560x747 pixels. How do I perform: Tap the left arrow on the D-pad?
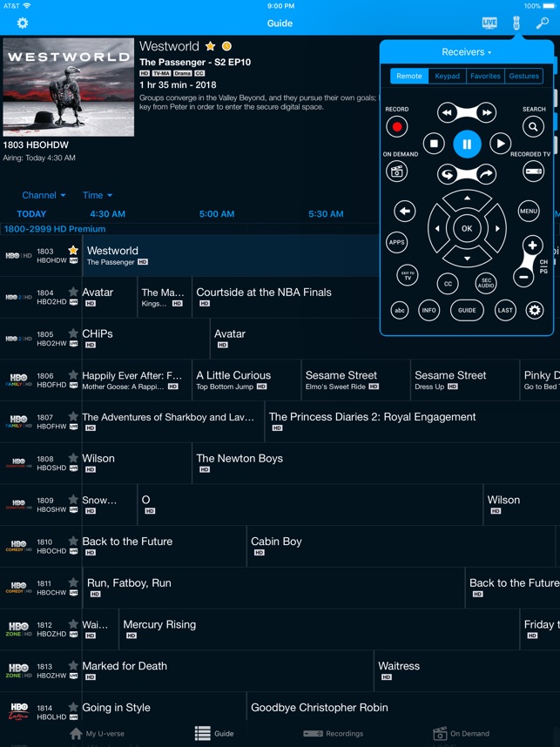click(x=438, y=229)
